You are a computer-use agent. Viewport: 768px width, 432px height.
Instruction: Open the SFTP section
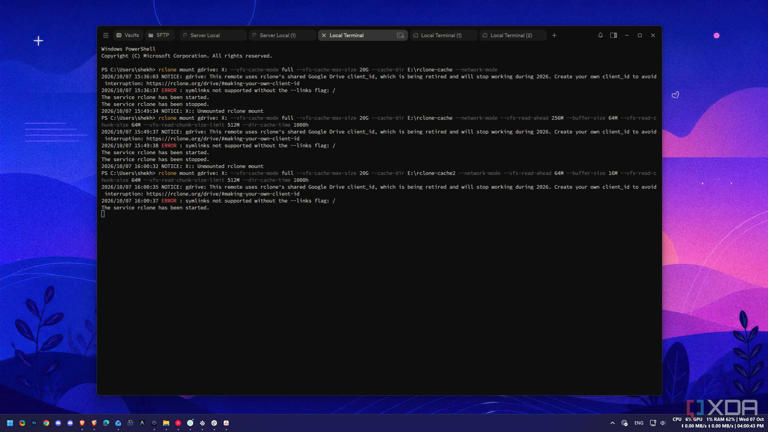159,35
